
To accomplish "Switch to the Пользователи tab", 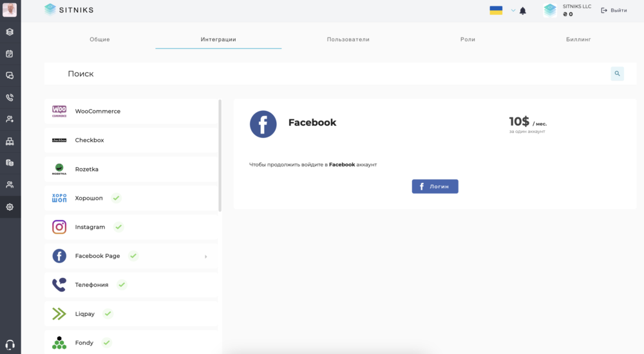I will click(x=348, y=39).
